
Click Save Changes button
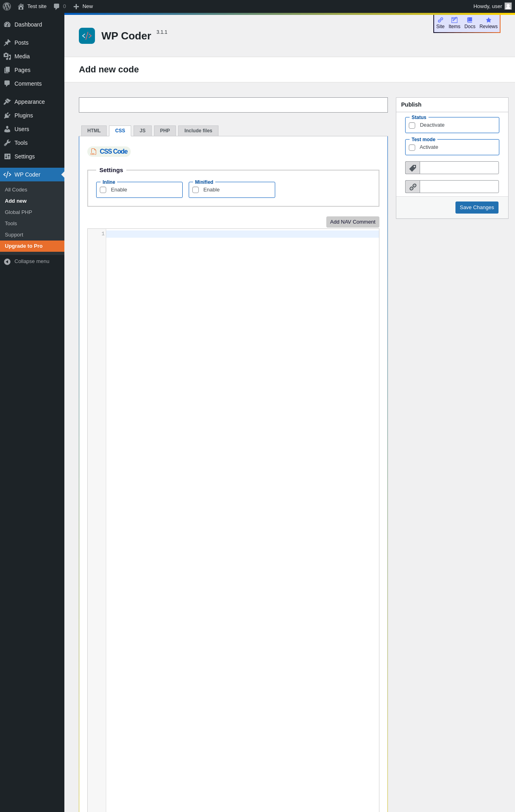[477, 208]
